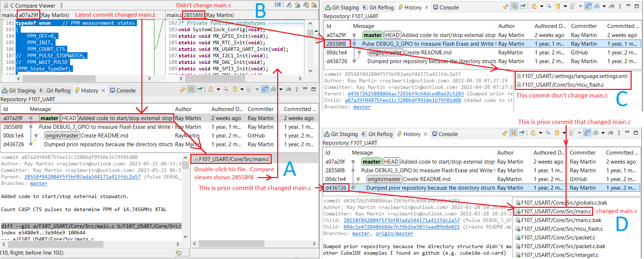The width and height of the screenshot is (644, 259).
Task: Refresh the History view with a07a29f selected
Action: tap(182, 89)
